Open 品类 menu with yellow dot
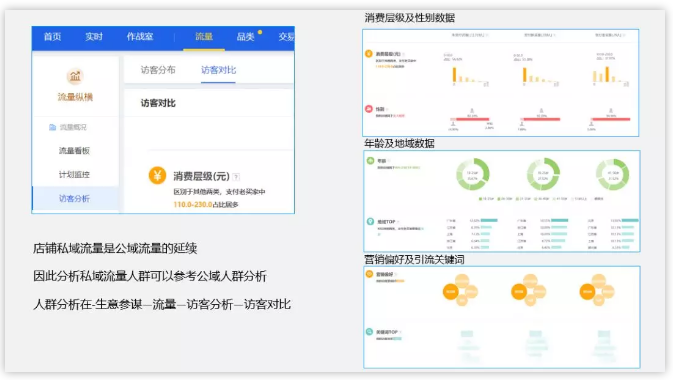The width and height of the screenshot is (677, 380). (245, 37)
